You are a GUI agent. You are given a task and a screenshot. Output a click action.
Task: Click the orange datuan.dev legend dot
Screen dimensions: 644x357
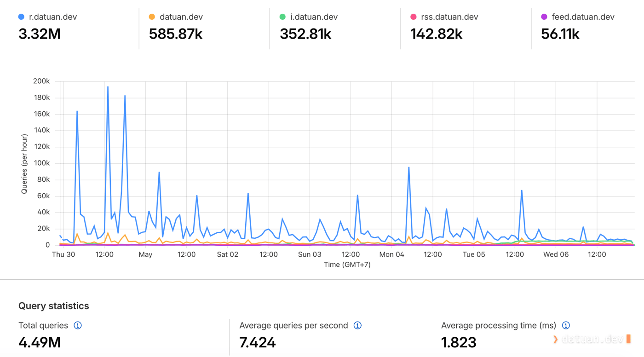point(152,17)
